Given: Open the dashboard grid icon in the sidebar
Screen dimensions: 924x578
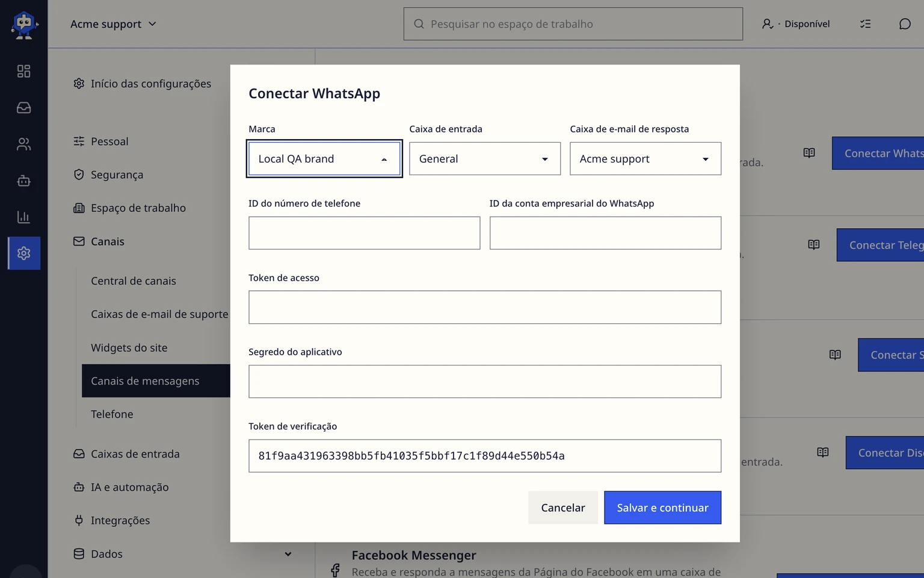Looking at the screenshot, I should [x=23, y=71].
